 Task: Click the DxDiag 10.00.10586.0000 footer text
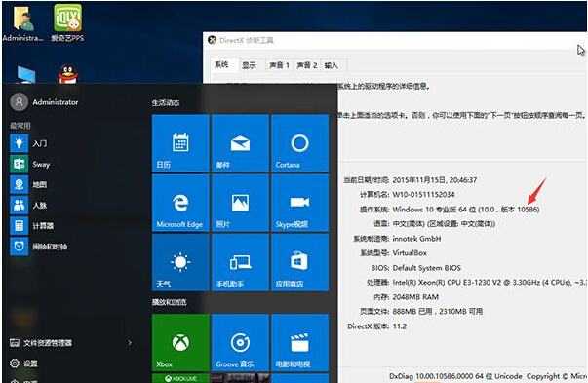(x=488, y=376)
